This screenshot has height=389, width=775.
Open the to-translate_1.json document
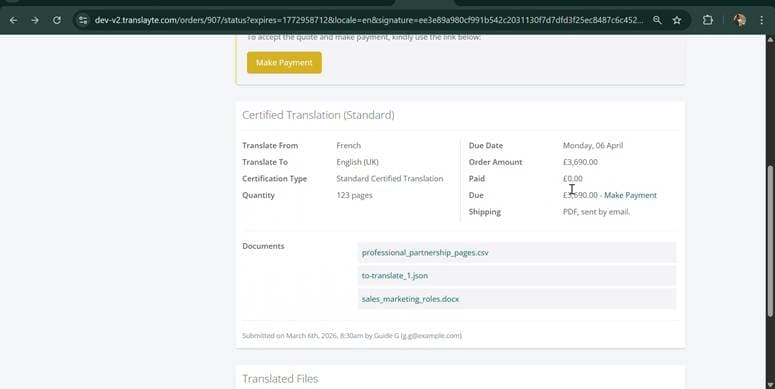click(395, 276)
